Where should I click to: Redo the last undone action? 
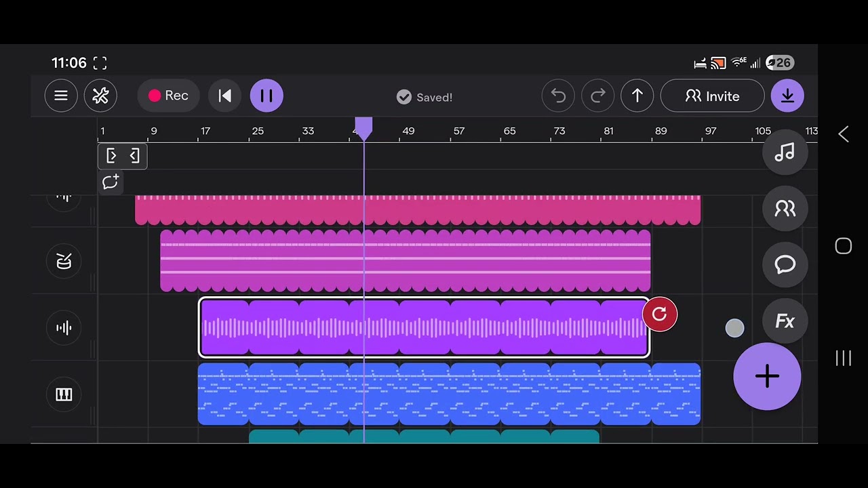(597, 96)
